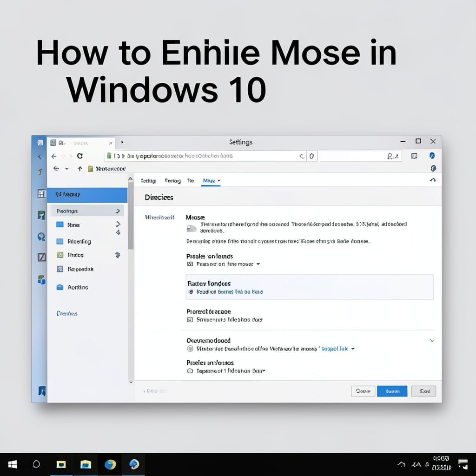Click into the address field
This screenshot has width=476, height=476.
(x=205, y=156)
